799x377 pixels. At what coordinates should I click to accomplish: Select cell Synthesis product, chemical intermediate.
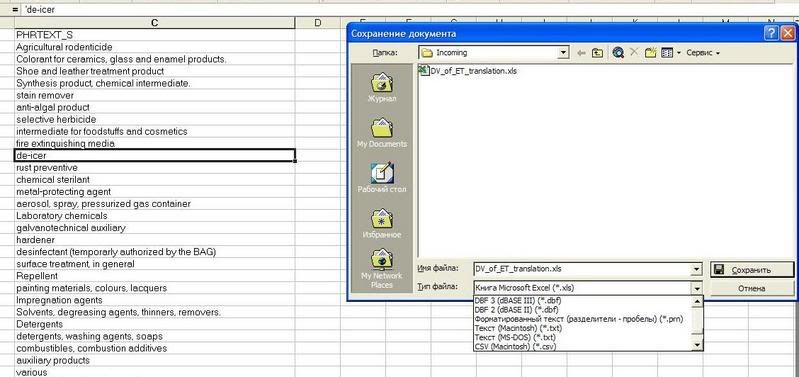[x=154, y=83]
